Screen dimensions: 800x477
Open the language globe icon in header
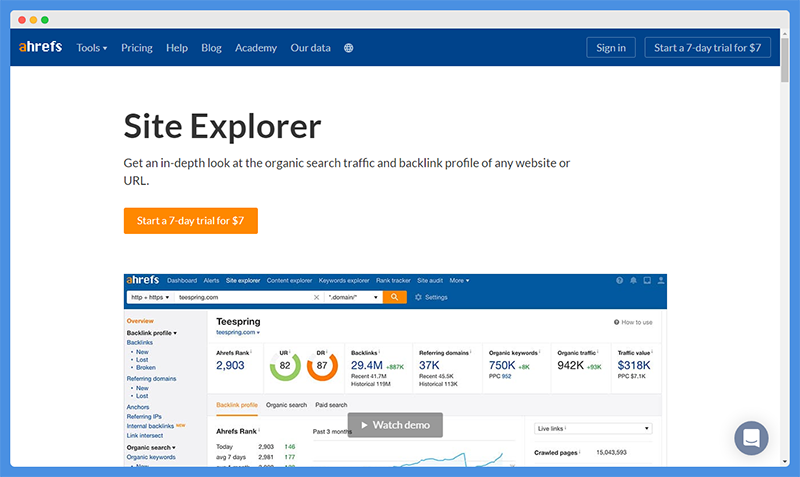tap(348, 48)
